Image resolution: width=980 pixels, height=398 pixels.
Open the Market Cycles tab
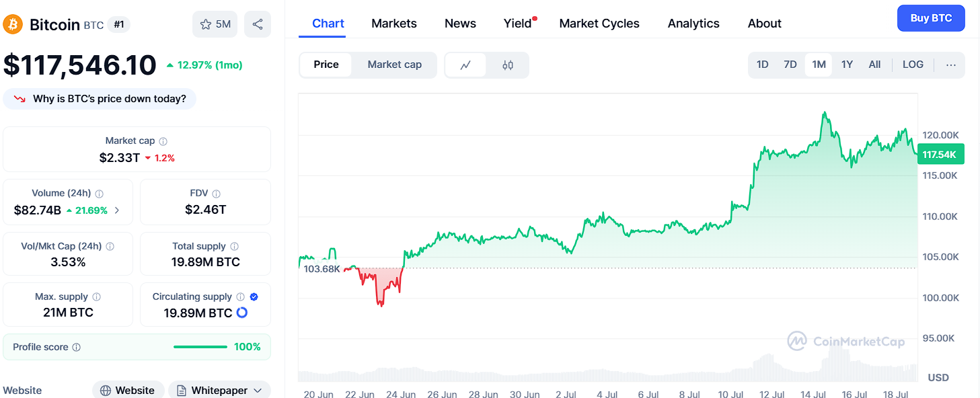(599, 24)
